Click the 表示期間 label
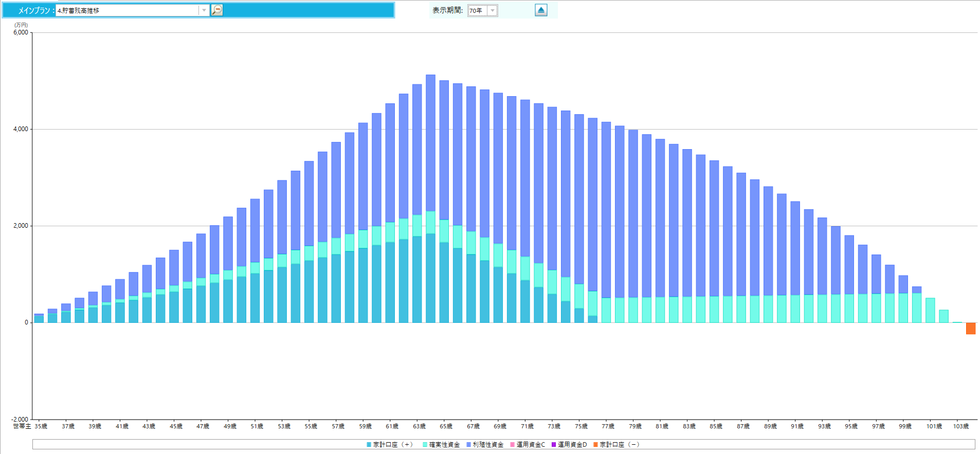Screen dimensions: 980x454 [447, 10]
